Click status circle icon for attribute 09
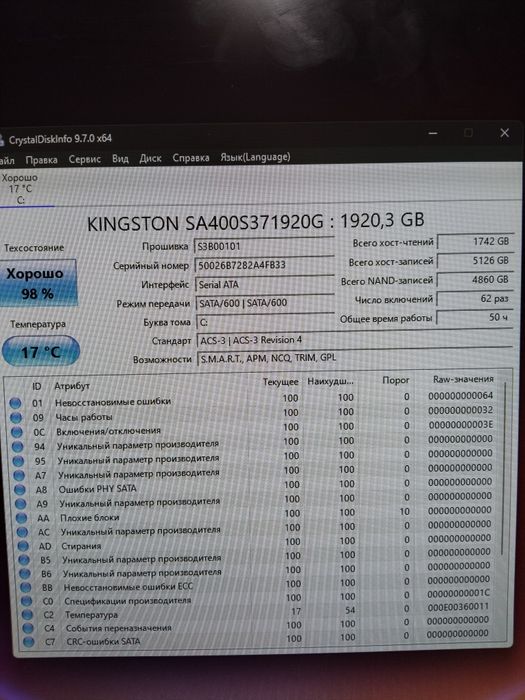This screenshot has height=700, width=525. point(16,417)
